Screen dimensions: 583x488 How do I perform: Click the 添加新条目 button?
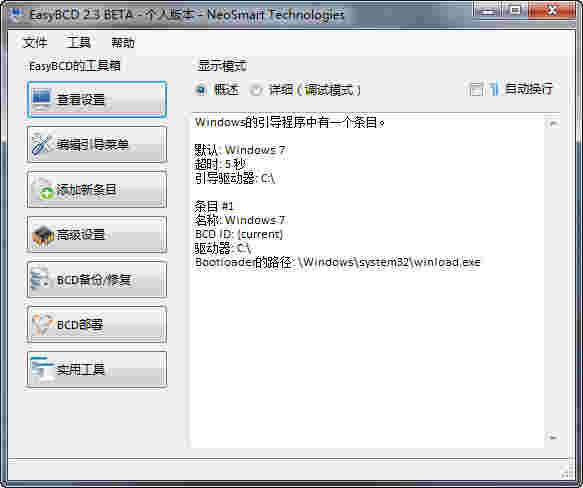coord(97,190)
